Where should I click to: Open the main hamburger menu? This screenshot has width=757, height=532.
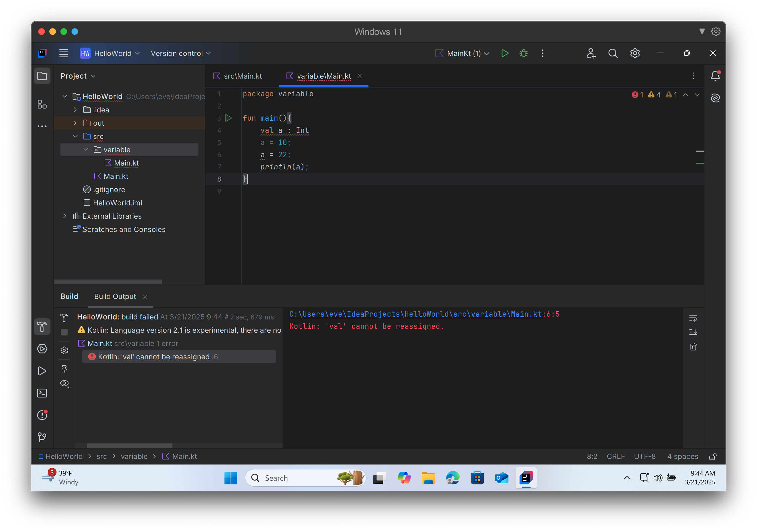(x=64, y=53)
